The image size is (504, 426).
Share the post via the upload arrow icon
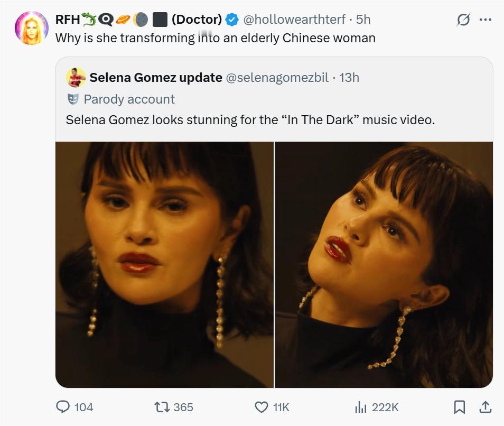coord(484,406)
